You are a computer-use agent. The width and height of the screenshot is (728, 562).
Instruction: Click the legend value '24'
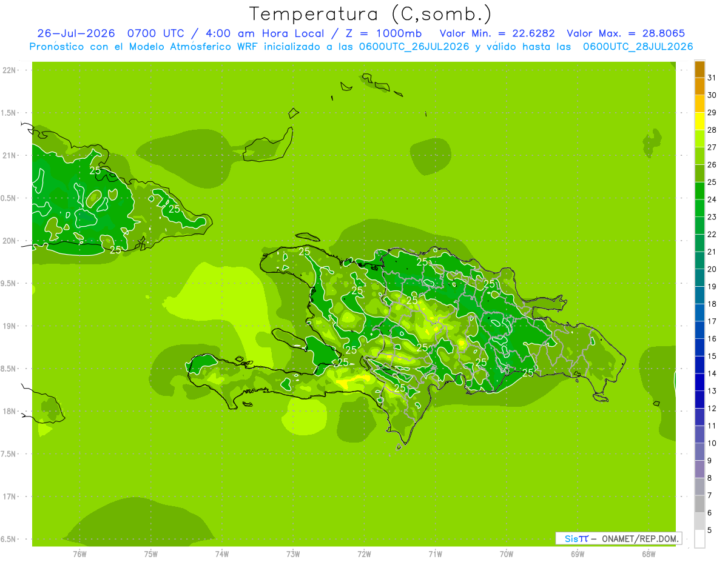(x=712, y=199)
